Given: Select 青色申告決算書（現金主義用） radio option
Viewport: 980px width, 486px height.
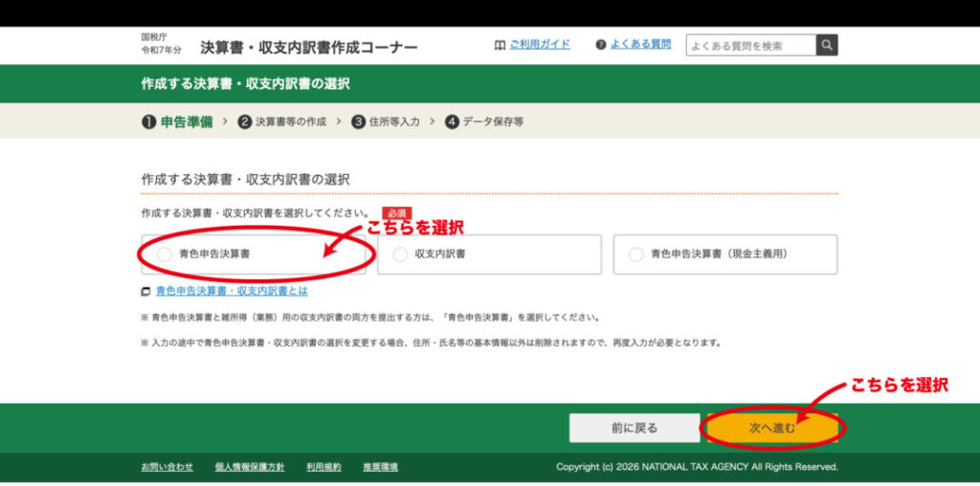Looking at the screenshot, I should (x=636, y=254).
